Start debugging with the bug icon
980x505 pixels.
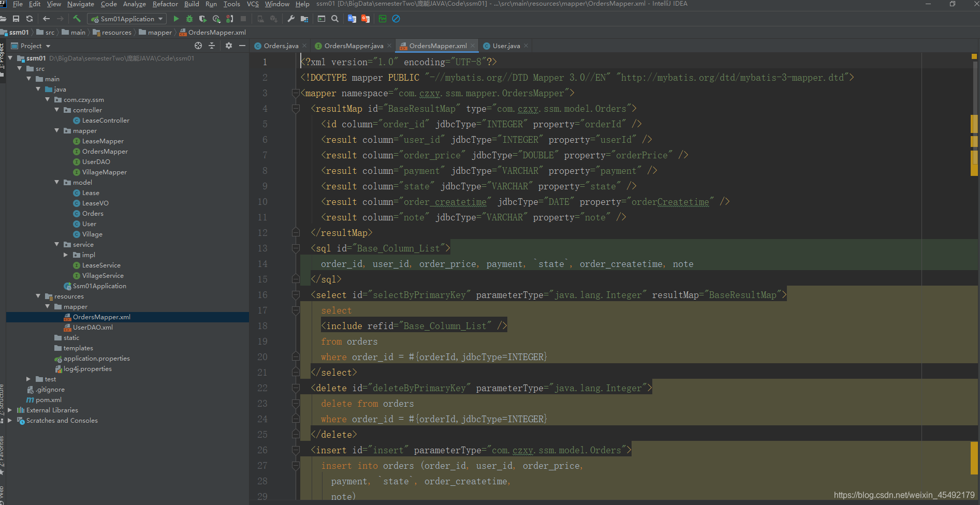(x=189, y=19)
